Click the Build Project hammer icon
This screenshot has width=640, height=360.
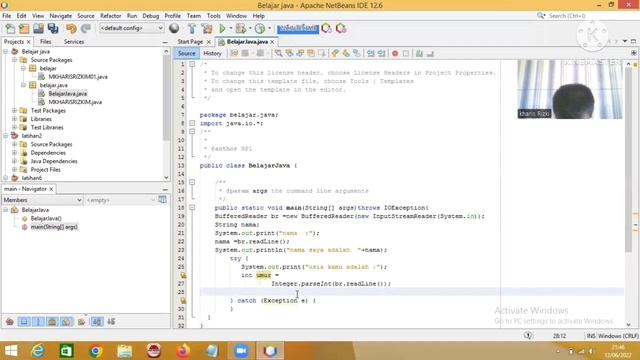192,28
